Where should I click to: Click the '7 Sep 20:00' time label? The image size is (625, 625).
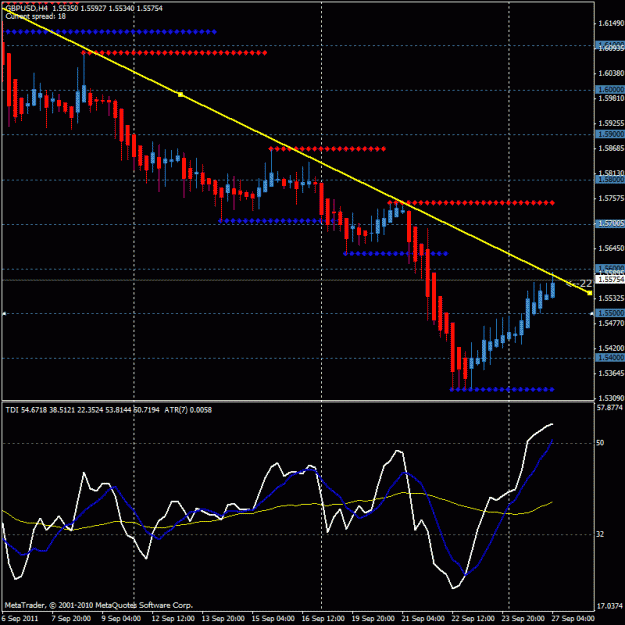pyautogui.click(x=71, y=619)
